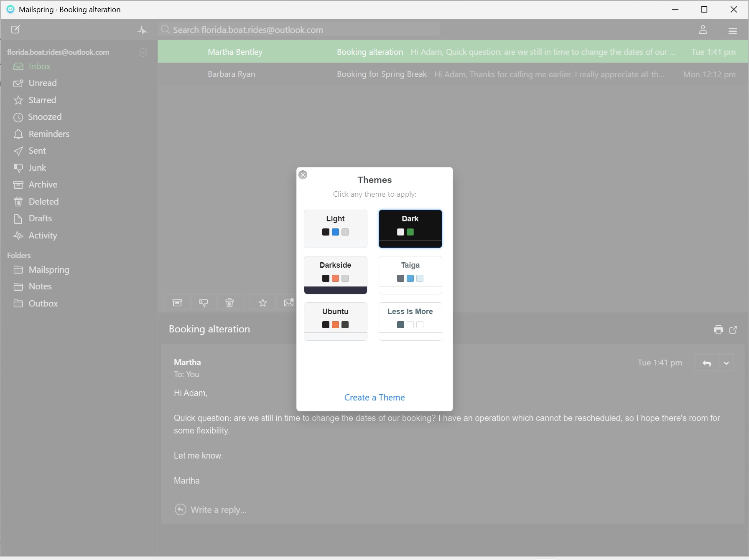Click the Create a Theme link

click(374, 397)
